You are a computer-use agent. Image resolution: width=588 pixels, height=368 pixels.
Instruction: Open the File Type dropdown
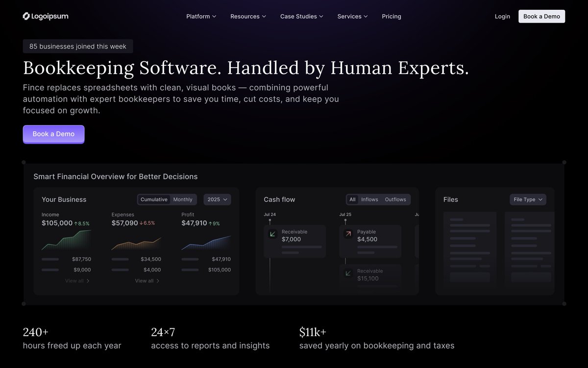[x=528, y=200]
